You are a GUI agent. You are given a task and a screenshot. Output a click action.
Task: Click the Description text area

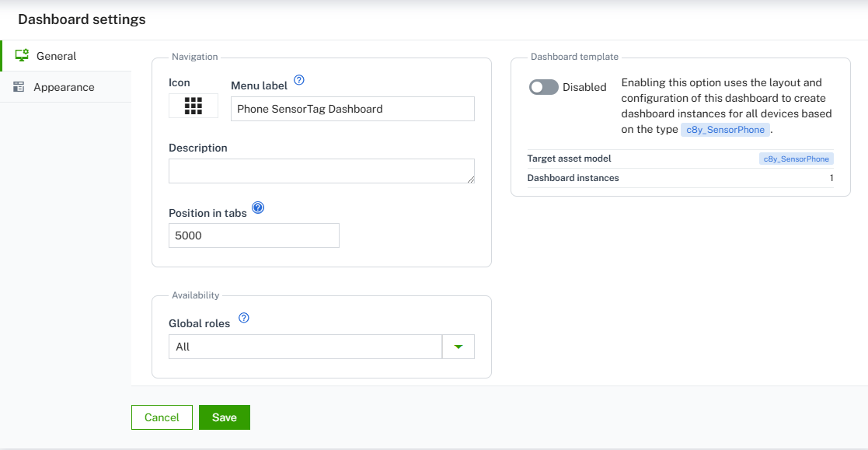(x=321, y=170)
